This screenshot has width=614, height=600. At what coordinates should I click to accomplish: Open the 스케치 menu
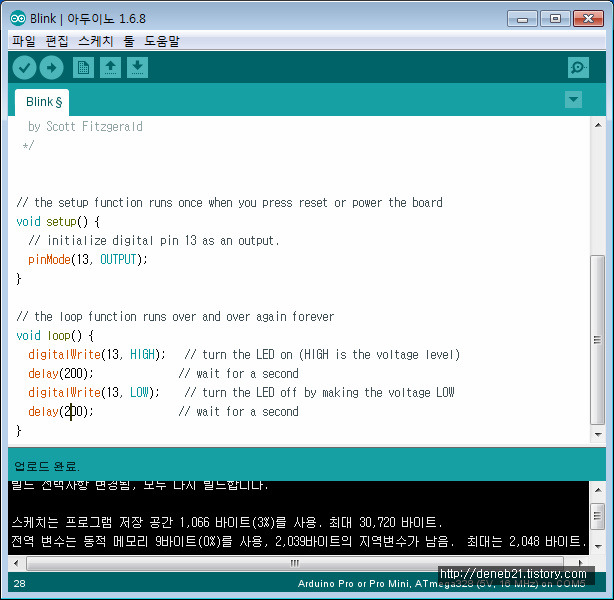tap(96, 41)
